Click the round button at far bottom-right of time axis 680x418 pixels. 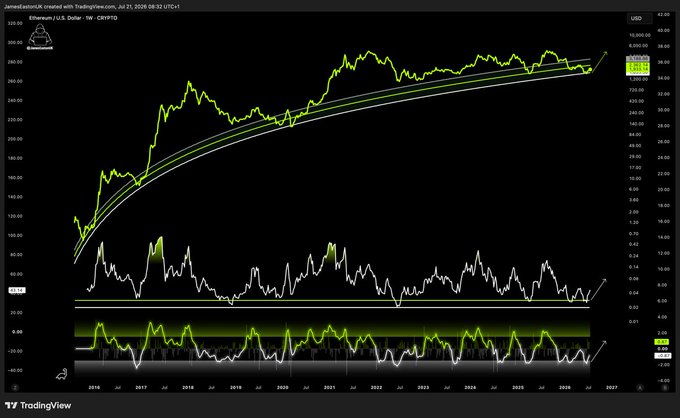click(x=665, y=387)
